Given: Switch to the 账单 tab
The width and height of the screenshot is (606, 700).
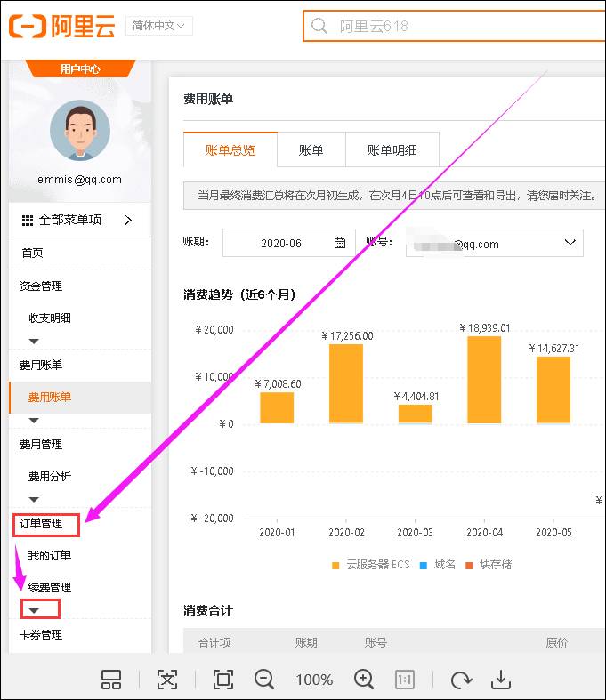Looking at the screenshot, I should point(311,150).
